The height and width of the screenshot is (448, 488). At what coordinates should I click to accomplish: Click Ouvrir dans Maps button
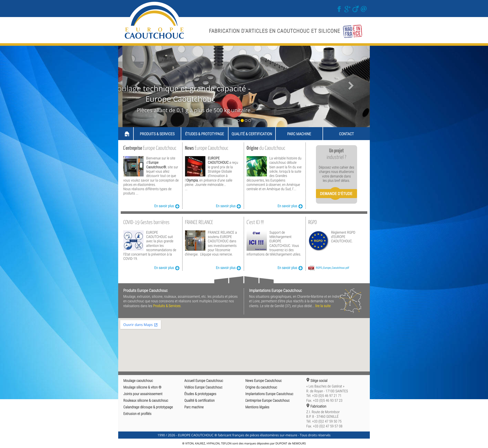click(140, 325)
